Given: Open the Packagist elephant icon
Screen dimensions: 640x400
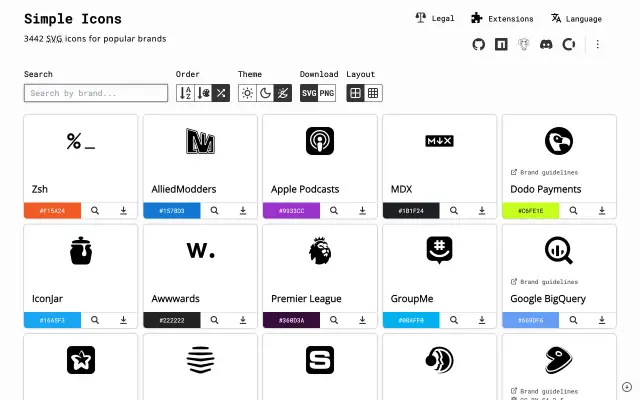Looking at the screenshot, I should tap(524, 44).
